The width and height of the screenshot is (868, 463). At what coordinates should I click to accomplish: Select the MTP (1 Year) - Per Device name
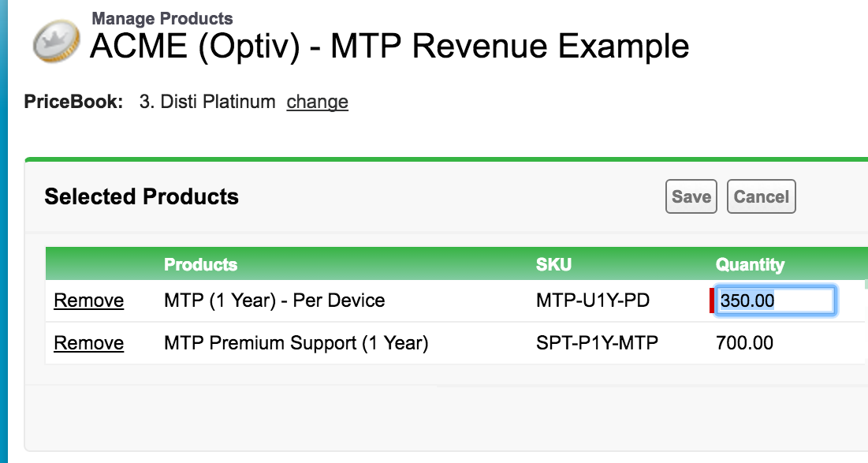coord(274,301)
